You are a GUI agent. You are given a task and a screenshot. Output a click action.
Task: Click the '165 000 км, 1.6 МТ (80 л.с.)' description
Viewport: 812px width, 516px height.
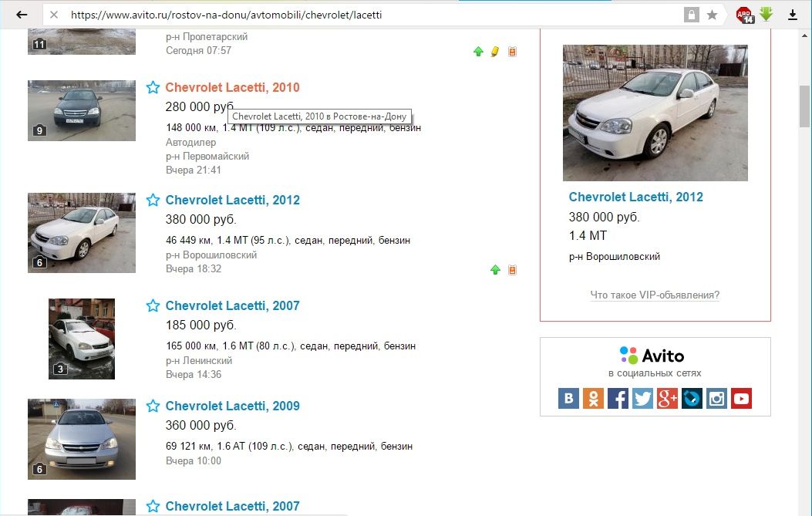pyautogui.click(x=231, y=346)
